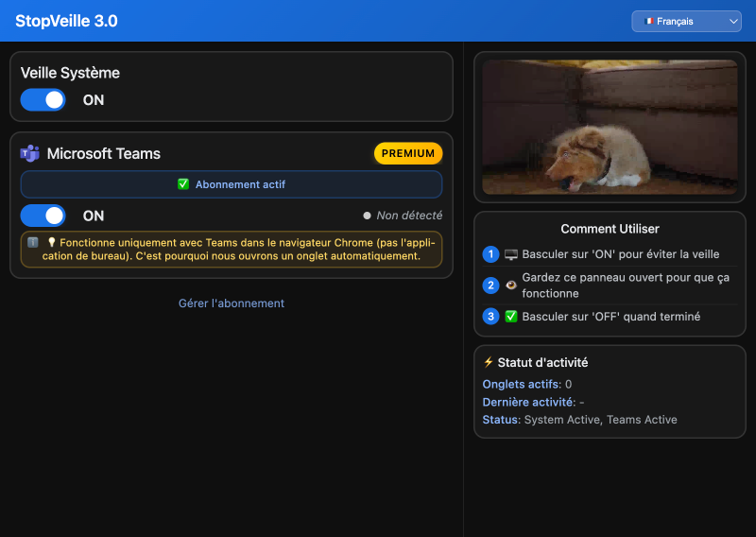Click the yellow PREMIUM badge
Viewport: 756px width, 537px height.
(408, 153)
